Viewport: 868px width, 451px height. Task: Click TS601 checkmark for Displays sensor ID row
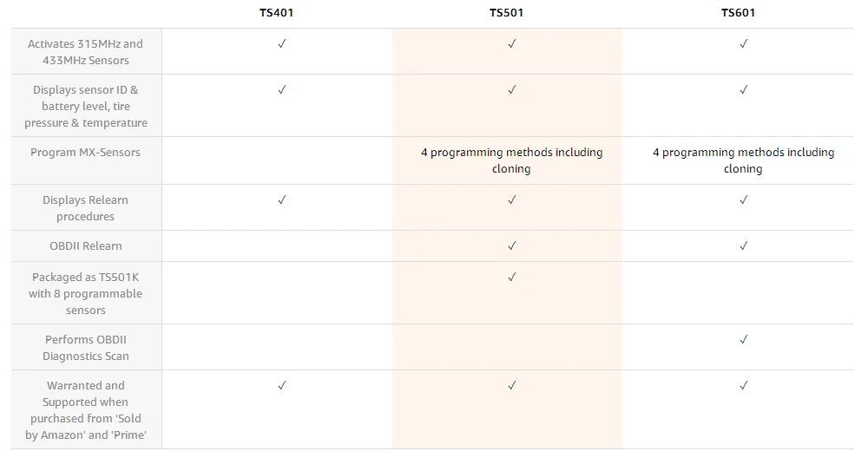(x=744, y=89)
